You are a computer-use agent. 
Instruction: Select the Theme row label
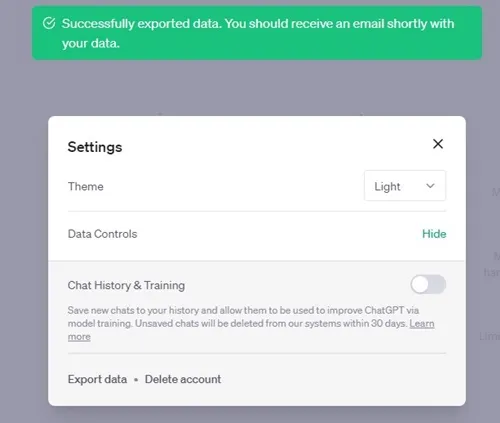point(86,186)
